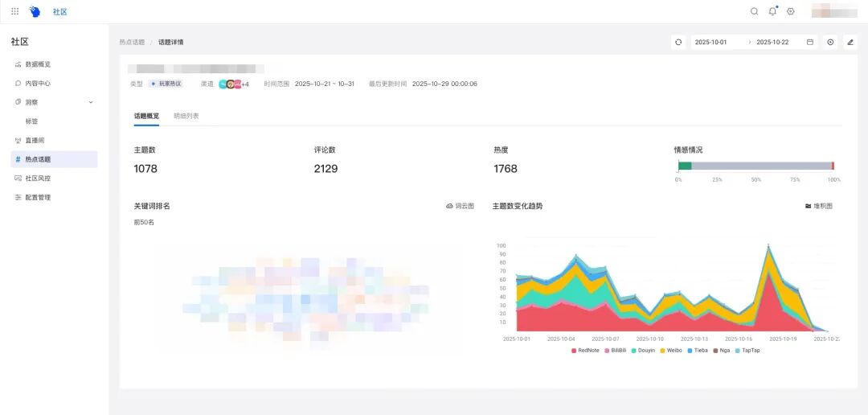Open the calendar icon in date range
Viewport: 868px width, 415px height.
pyautogui.click(x=809, y=42)
